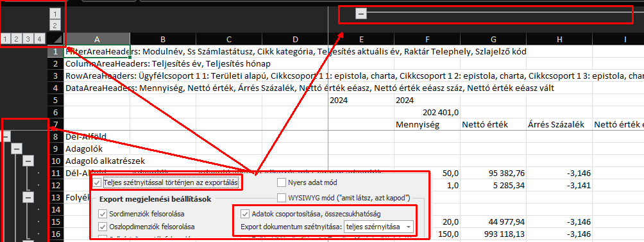644x242 pixels.
Task: Select column H header
Action: (x=559, y=39)
